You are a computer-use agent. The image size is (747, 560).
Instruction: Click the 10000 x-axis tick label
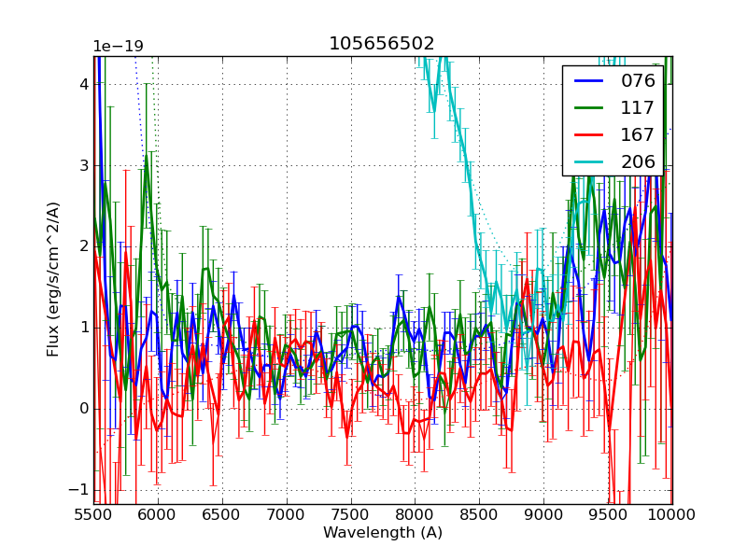click(x=671, y=514)
